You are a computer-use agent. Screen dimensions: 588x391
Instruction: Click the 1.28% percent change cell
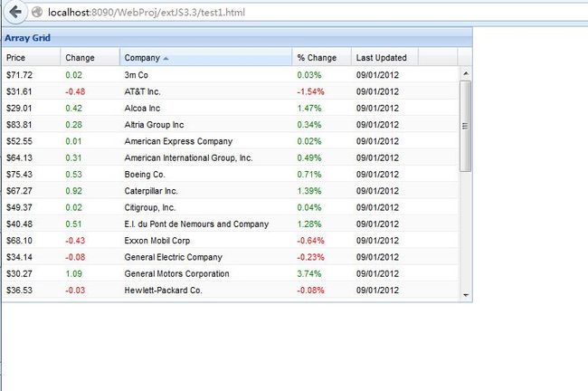pyautogui.click(x=309, y=224)
